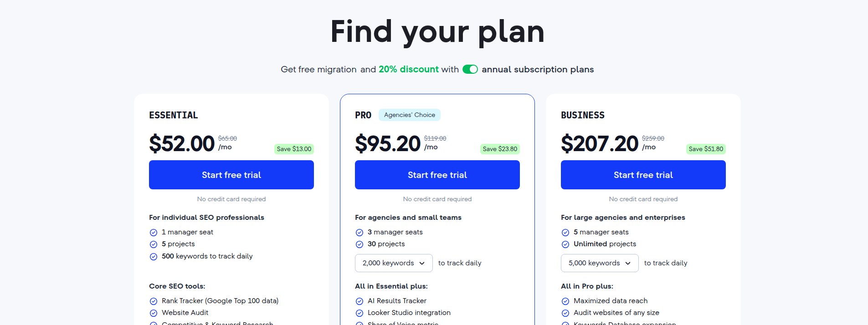Click the checkmark beside Rank Tracker feature
Screen dimensions: 868x325
pyautogui.click(x=154, y=301)
